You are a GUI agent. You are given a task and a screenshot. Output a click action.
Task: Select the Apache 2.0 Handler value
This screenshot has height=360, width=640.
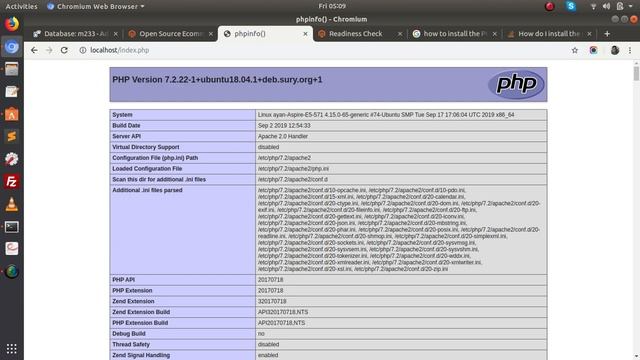pyautogui.click(x=283, y=136)
